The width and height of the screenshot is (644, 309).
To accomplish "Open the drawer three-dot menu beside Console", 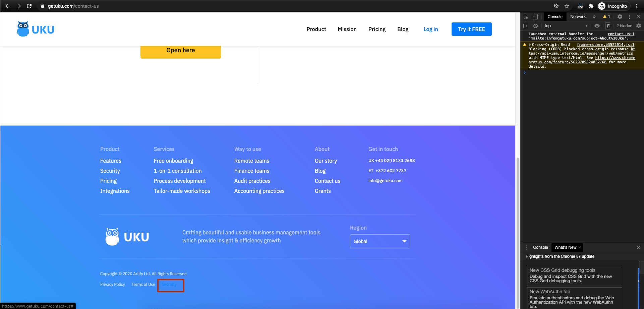I will pos(526,247).
